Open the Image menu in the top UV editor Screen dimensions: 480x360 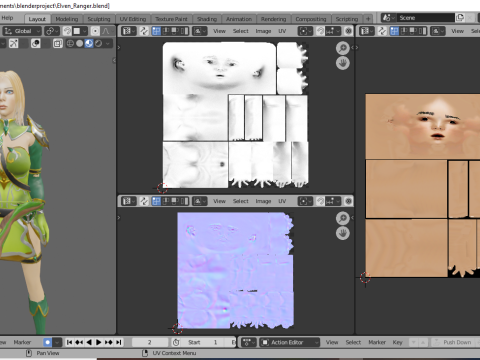263,31
